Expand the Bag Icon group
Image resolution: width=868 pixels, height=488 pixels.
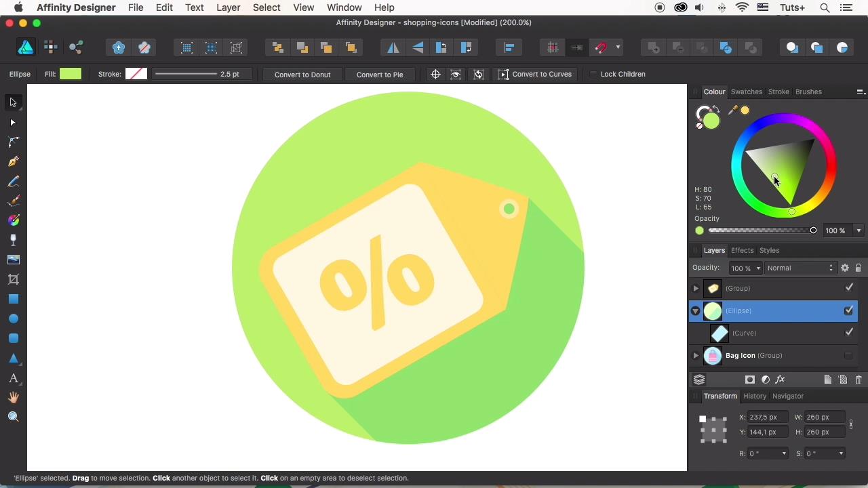[x=696, y=356]
